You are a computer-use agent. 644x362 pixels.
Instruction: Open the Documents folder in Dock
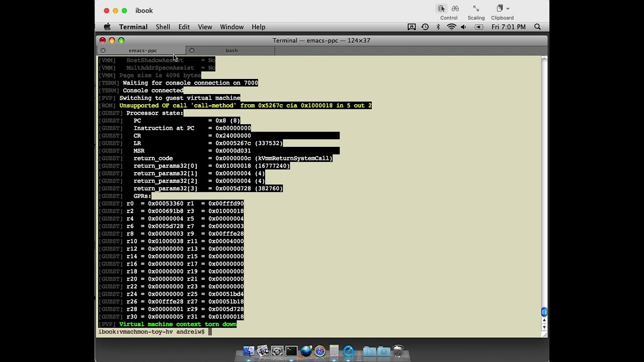coord(369,351)
